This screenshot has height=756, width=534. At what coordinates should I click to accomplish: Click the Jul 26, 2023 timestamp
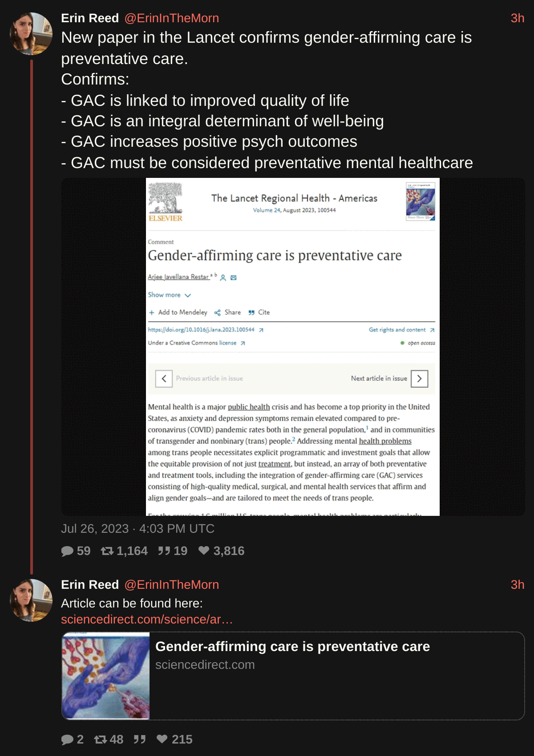138,529
